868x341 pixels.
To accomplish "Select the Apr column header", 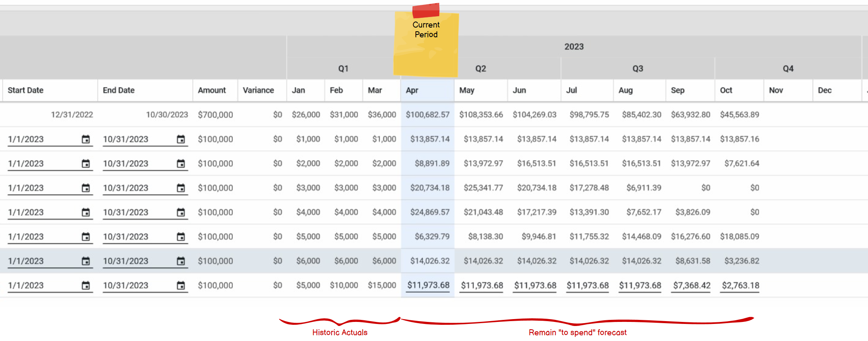I will point(412,90).
